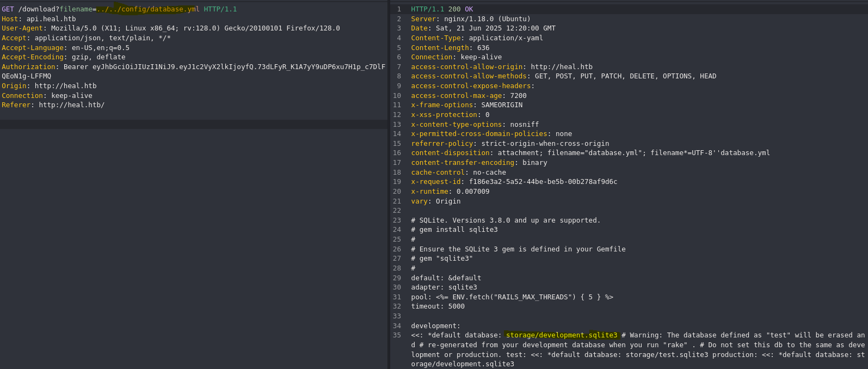
Task: Click line number 23 in response gutter
Action: 397,220
